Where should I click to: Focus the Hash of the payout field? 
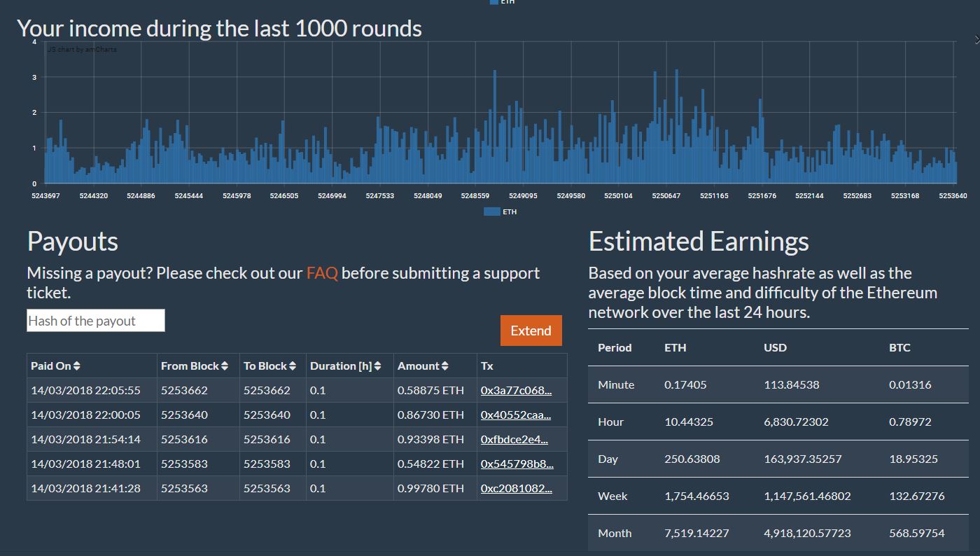pos(96,321)
